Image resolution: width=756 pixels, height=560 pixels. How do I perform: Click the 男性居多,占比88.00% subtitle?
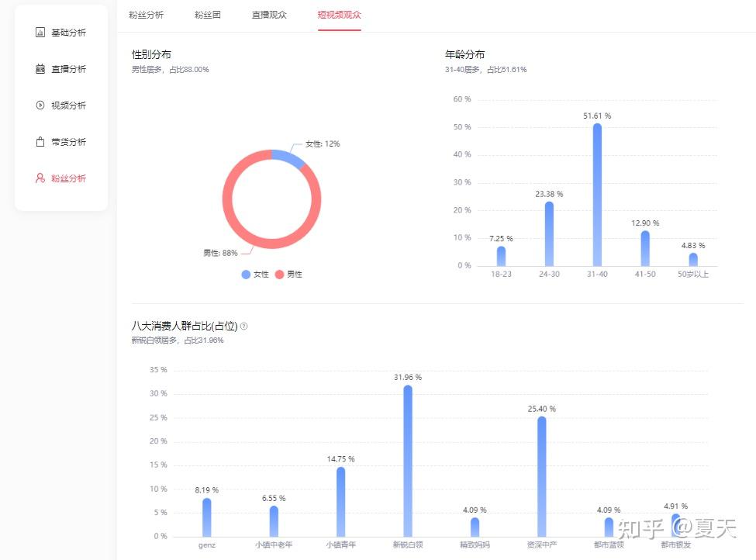[170, 70]
